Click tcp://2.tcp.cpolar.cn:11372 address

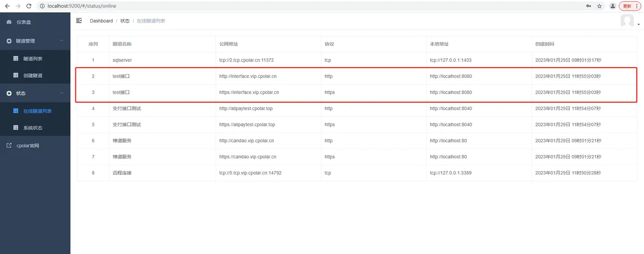[x=247, y=60]
